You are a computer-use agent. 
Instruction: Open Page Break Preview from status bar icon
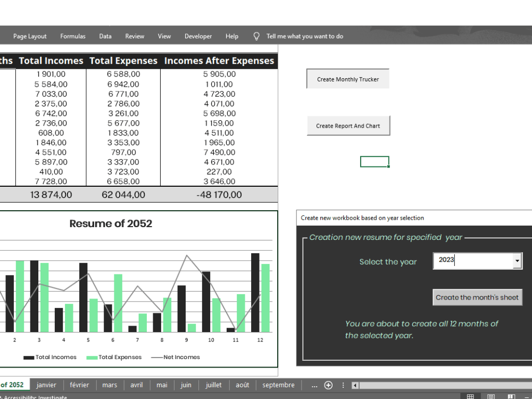coord(511,397)
